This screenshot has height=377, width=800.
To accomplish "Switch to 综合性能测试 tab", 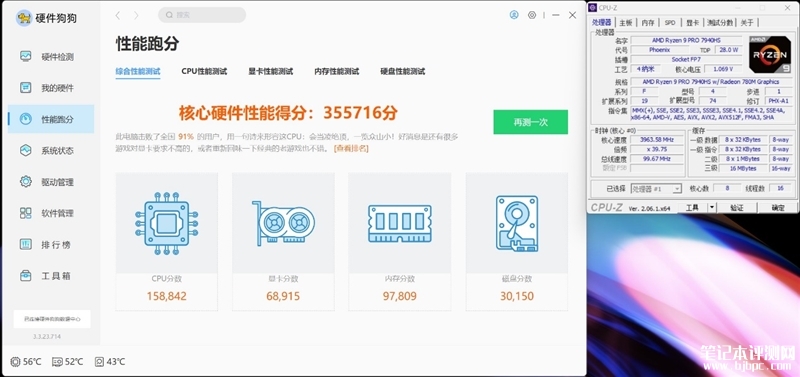I will point(138,71).
